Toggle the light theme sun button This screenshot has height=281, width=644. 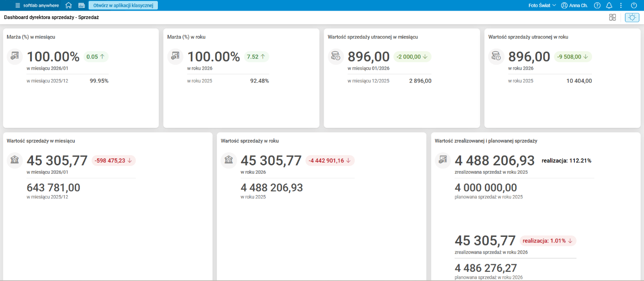pos(632,17)
